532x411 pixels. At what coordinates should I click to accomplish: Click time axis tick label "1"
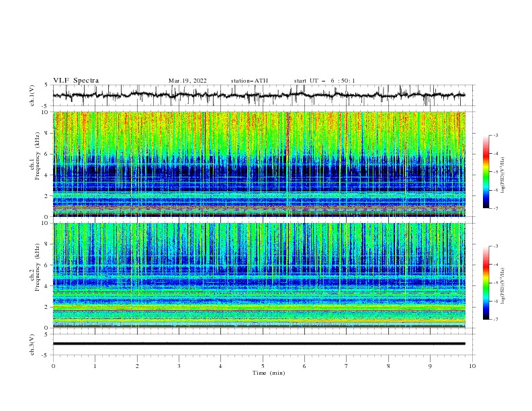[x=95, y=366]
